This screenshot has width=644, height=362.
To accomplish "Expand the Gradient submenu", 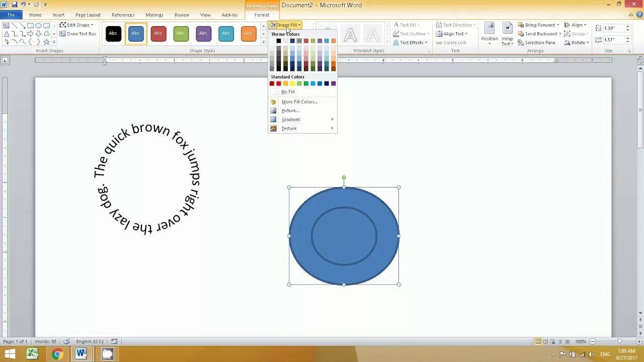I will 302,120.
